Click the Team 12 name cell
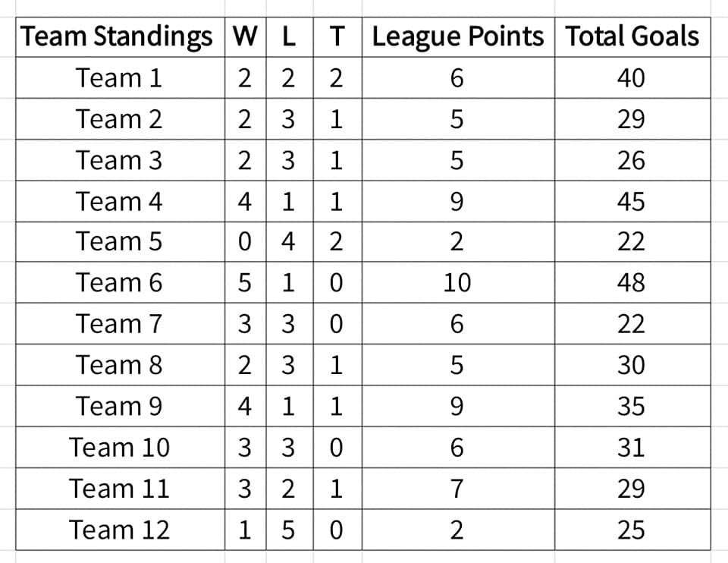Viewport: 728px width, 563px height. pyautogui.click(x=121, y=530)
